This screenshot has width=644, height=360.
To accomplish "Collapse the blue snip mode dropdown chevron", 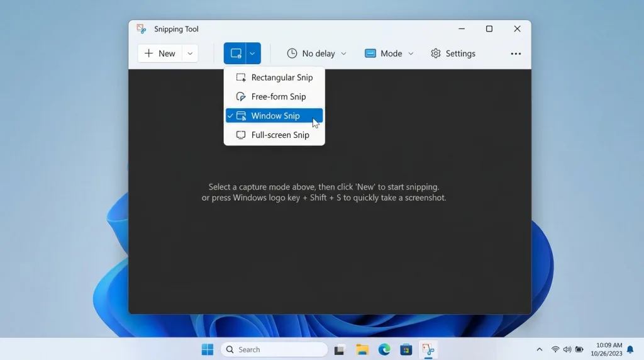I will click(253, 53).
